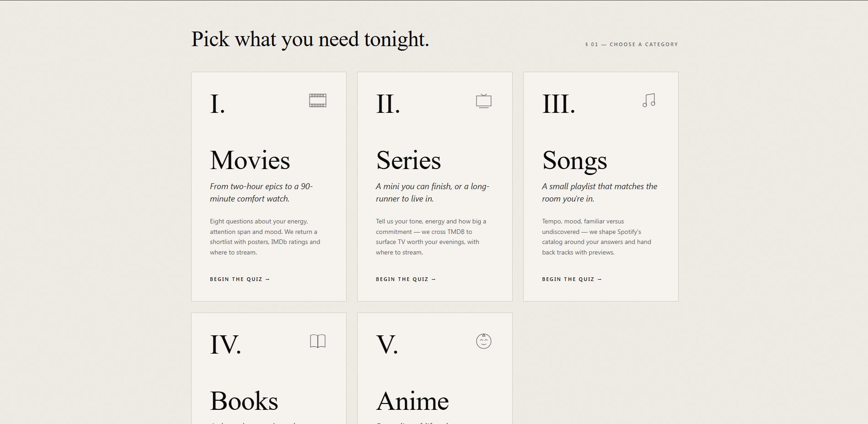Click the film strip icon on Movies card

(x=317, y=101)
